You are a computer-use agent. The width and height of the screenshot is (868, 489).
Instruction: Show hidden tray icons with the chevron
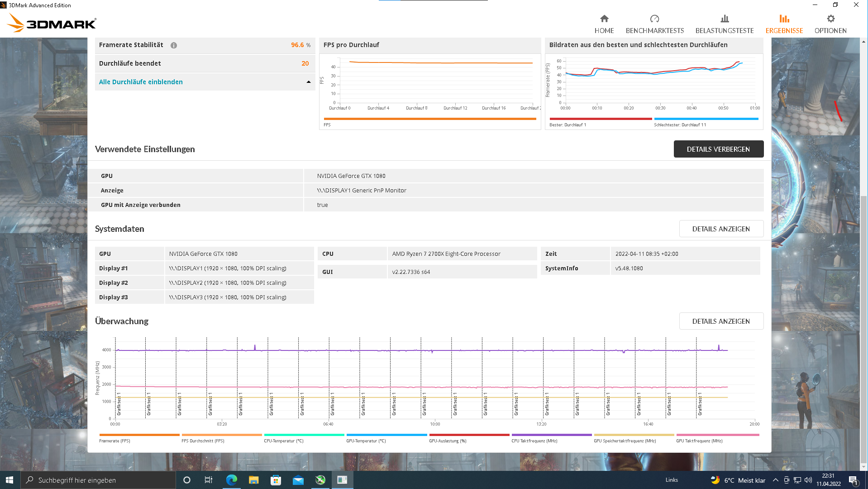coord(775,480)
